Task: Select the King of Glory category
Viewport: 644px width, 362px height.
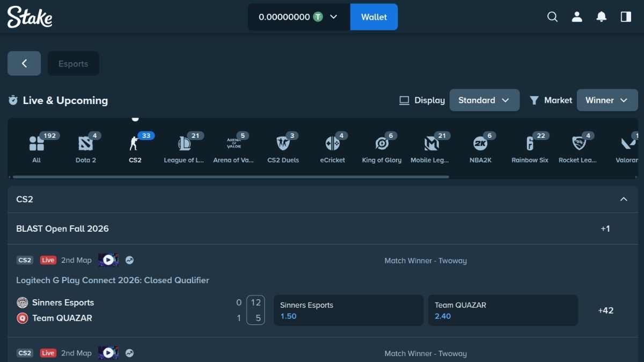Action: (x=382, y=148)
